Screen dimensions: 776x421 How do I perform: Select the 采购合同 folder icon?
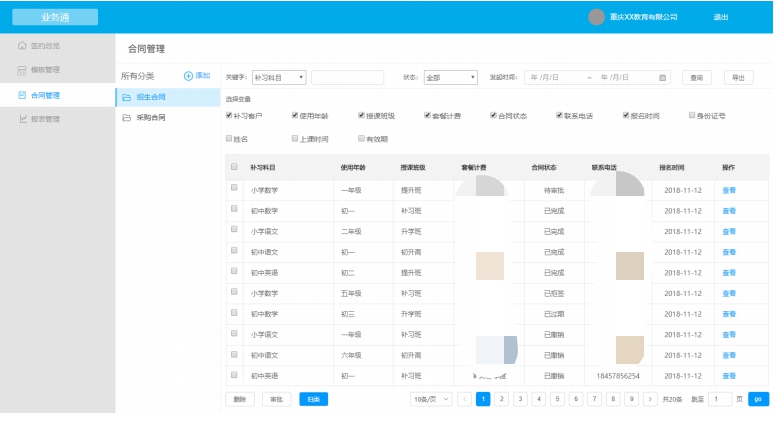tap(126, 118)
